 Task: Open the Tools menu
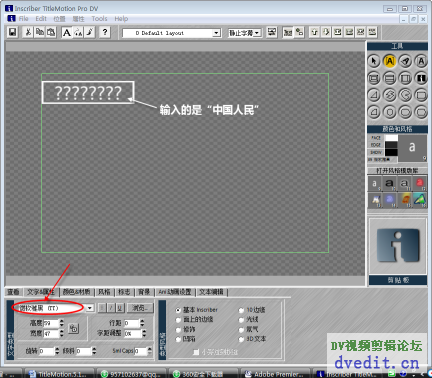click(x=99, y=19)
